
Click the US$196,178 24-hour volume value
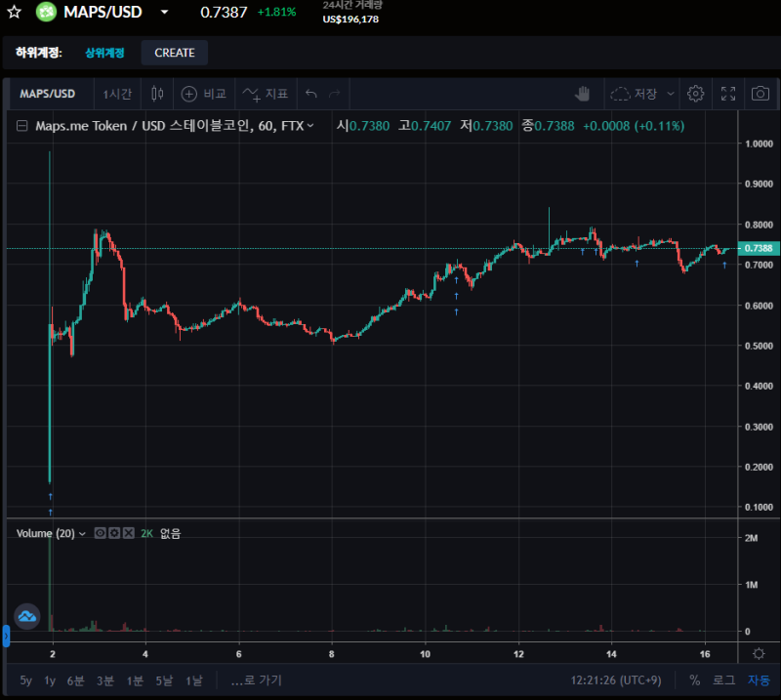(350, 20)
